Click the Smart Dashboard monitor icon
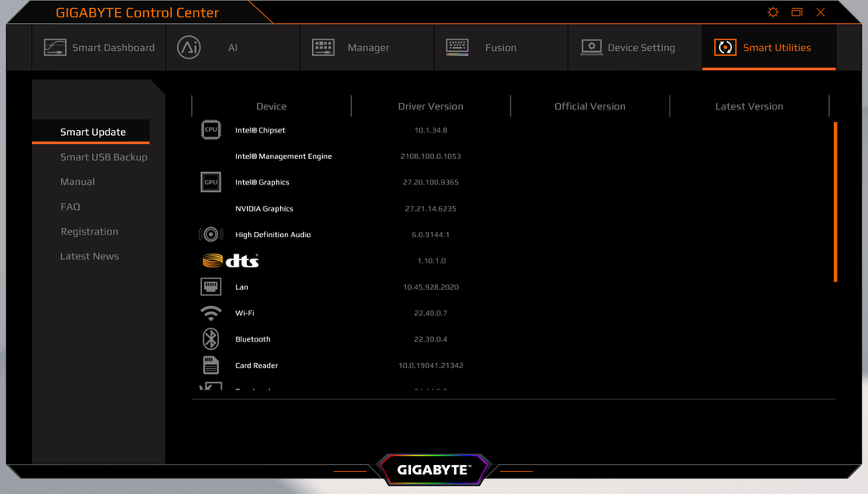This screenshot has width=868, height=494. [55, 48]
